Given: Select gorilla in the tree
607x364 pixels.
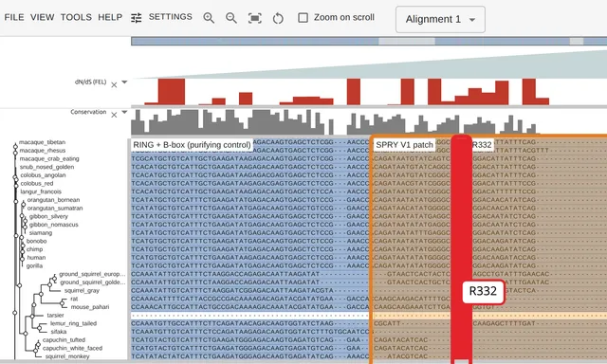Looking at the screenshot, I should pos(34,265).
